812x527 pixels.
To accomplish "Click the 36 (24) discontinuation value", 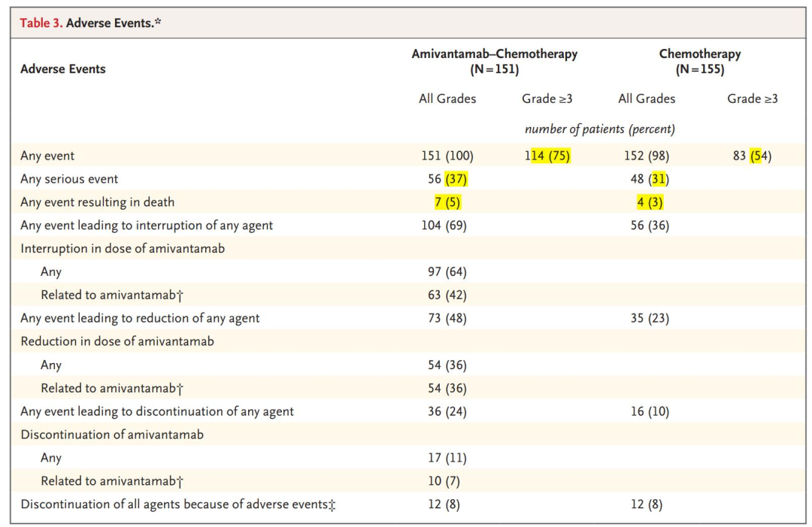I will click(447, 412).
